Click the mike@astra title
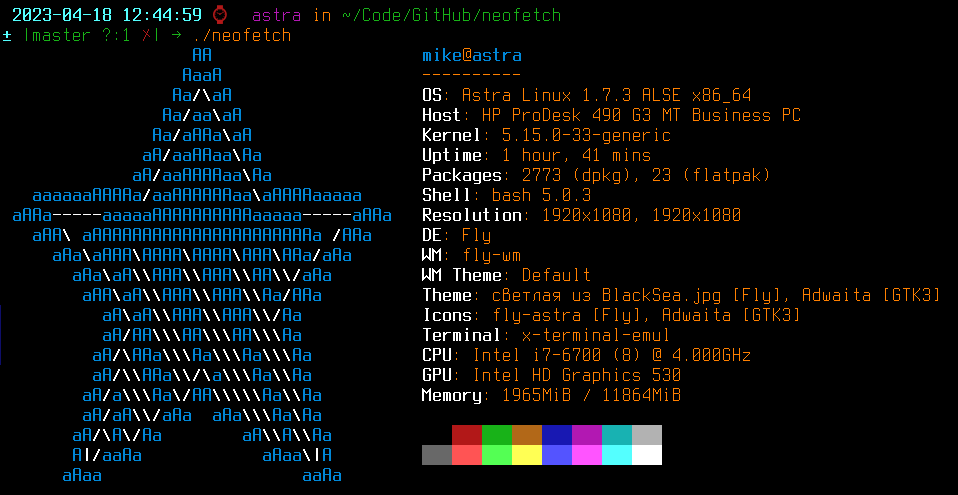Screen dimensions: 958x495 coord(472,56)
